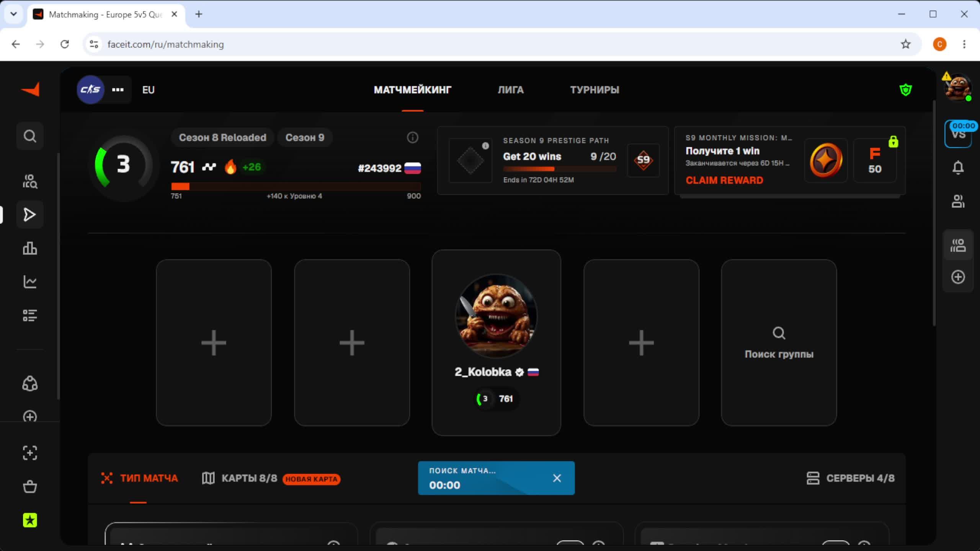Expand the browser tab search dropdown

click(14, 14)
